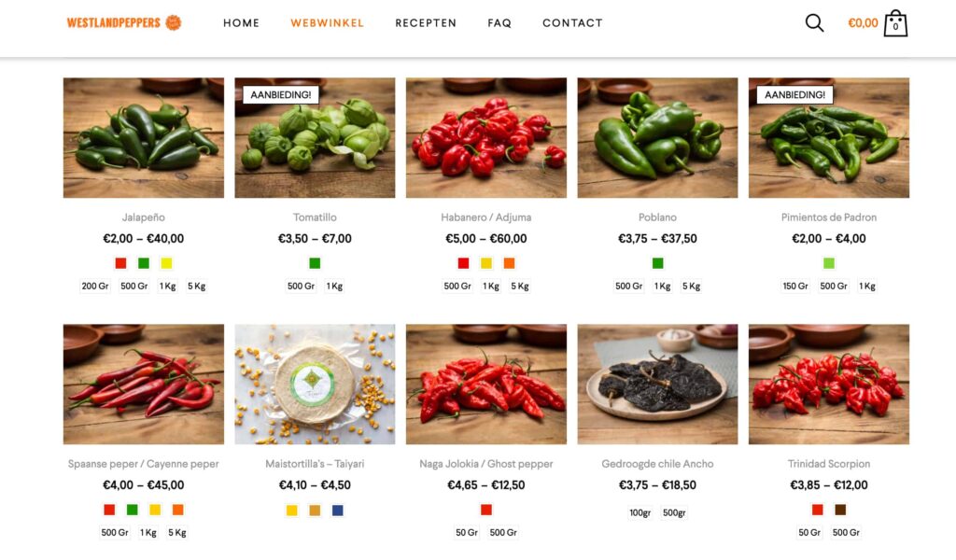Select brown swatch under Trinidad Scorpion
Viewport: 956px width, 560px height.
pyautogui.click(x=840, y=510)
